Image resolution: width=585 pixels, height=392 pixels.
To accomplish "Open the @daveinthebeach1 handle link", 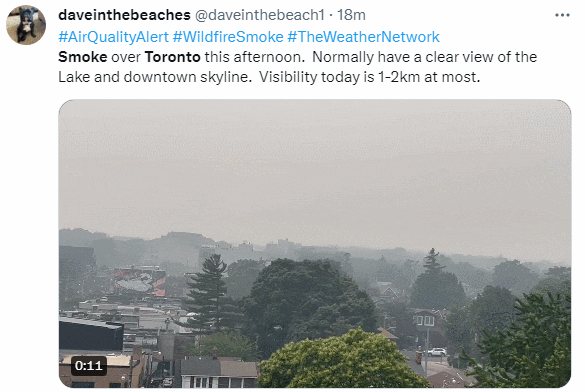I will 260,15.
